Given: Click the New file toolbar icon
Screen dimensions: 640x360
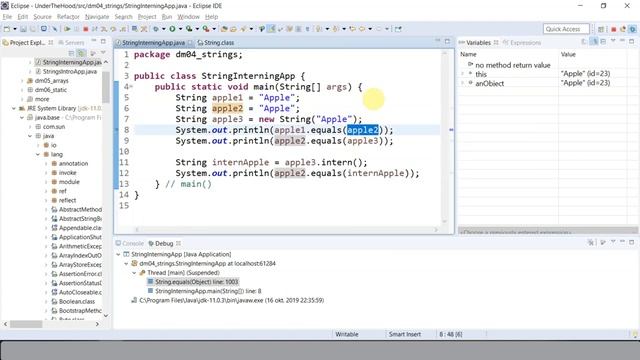Looking at the screenshot, I should point(7,29).
